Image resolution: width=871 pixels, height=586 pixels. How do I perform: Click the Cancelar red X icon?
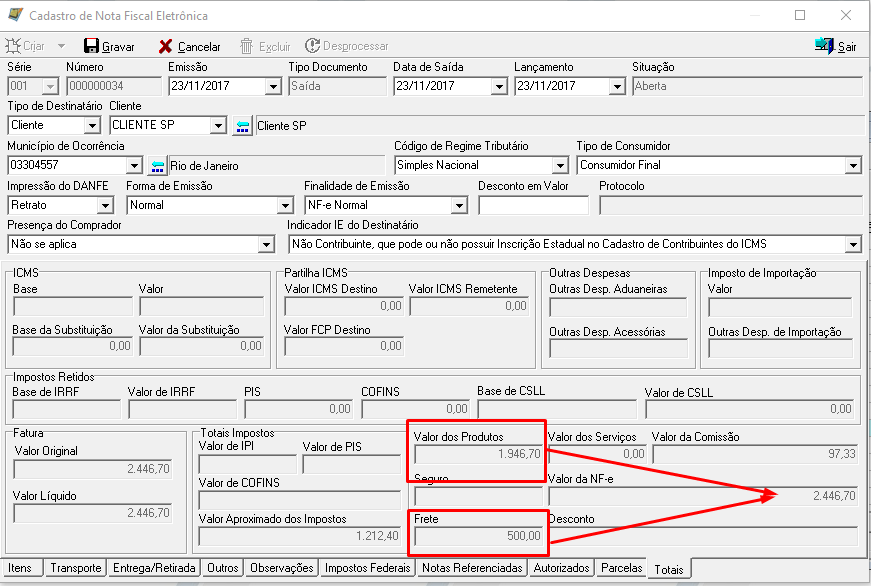tap(166, 46)
